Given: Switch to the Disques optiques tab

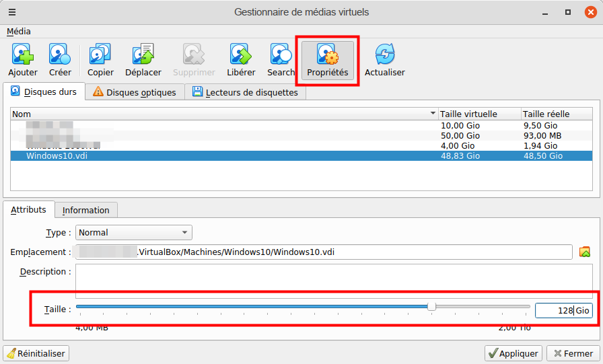Looking at the screenshot, I should (135, 92).
